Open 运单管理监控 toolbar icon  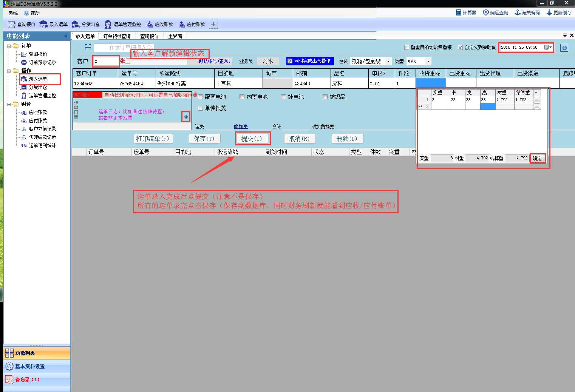pos(108,25)
